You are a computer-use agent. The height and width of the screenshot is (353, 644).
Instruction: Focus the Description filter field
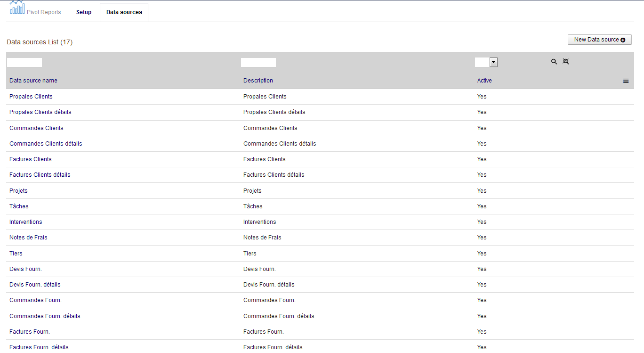258,62
